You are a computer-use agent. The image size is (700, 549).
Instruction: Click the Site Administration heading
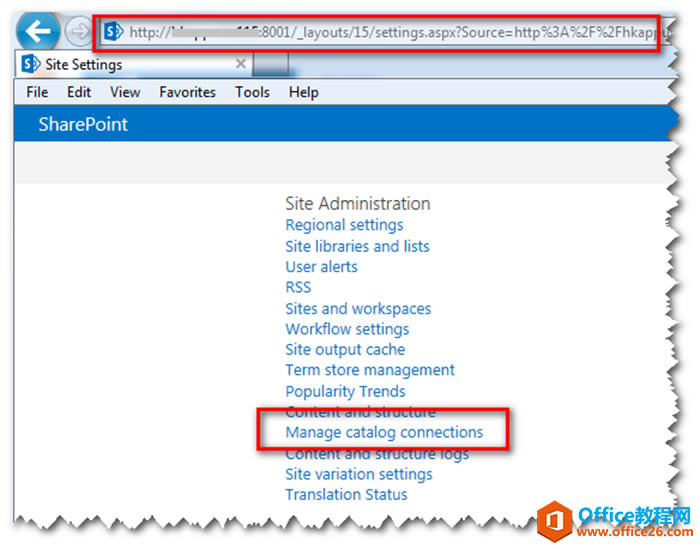pos(358,204)
